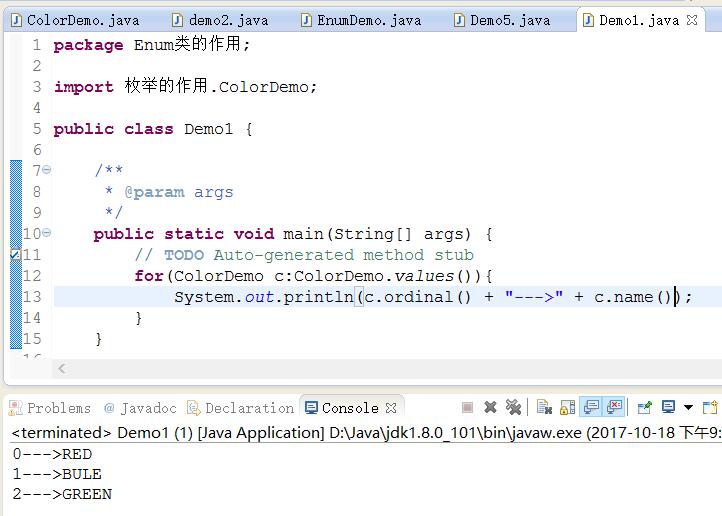Click Remove Launch single X icon
This screenshot has width=722, height=516.
coord(490,407)
